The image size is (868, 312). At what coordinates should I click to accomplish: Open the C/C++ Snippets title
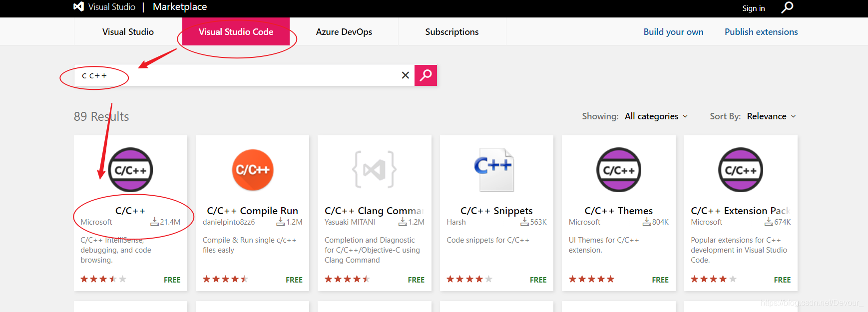click(x=496, y=211)
